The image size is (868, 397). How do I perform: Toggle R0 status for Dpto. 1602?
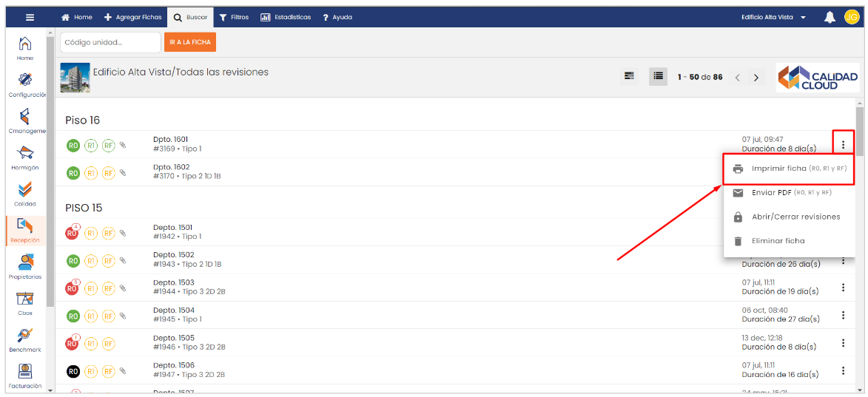pyautogui.click(x=73, y=173)
